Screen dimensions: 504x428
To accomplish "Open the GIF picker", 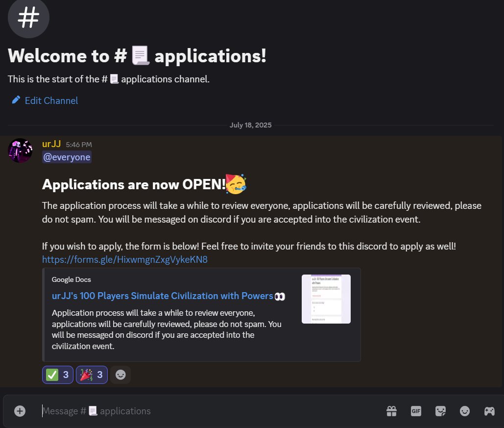I will [416, 411].
